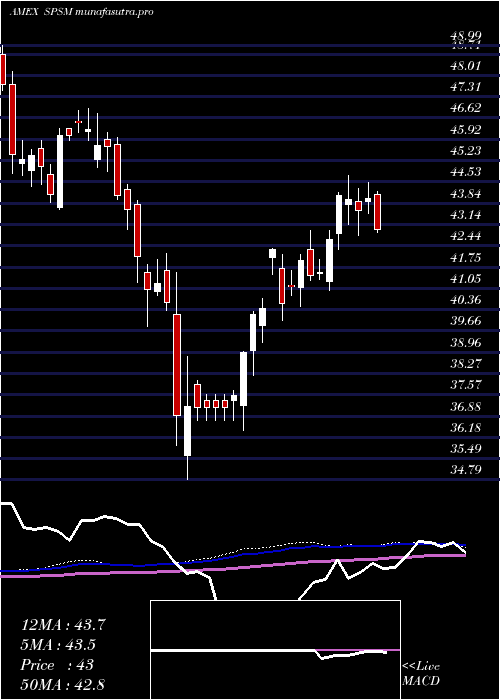The height and width of the screenshot is (700, 500).
Task: Click the 42.44 price axis label
Action: pyautogui.click(x=466, y=236)
